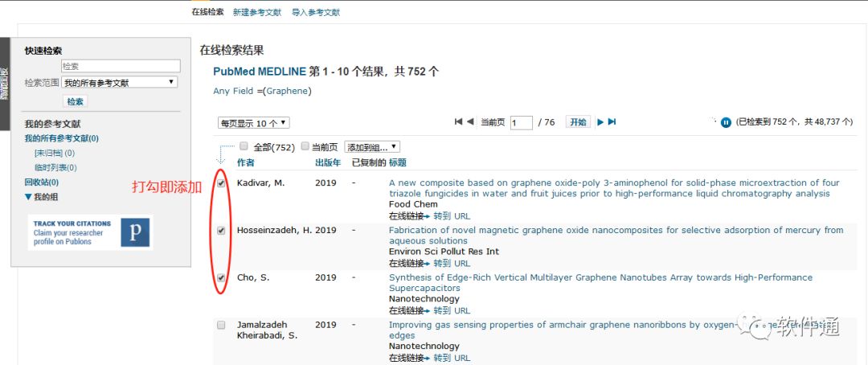The height and width of the screenshot is (365, 868).
Task: Select the 当前页 checkbox
Action: click(305, 147)
